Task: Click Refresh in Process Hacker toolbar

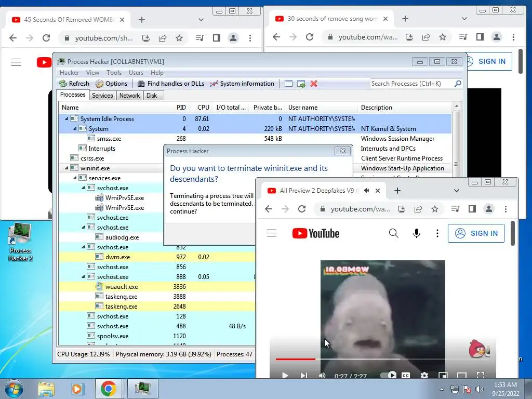Action: click(x=74, y=84)
